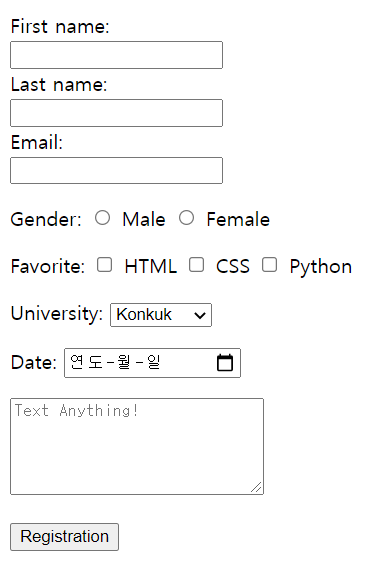Submit the form with Registration button
365x566 pixels.
coord(64,537)
